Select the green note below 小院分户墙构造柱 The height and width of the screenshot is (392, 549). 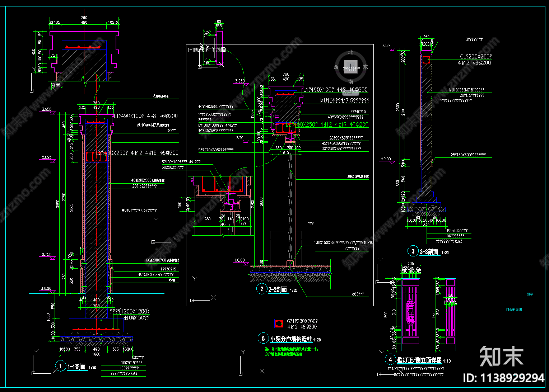point(291,351)
